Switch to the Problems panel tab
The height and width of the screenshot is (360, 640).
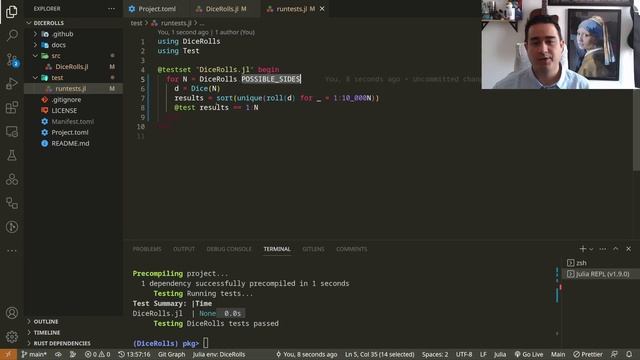coord(147,249)
